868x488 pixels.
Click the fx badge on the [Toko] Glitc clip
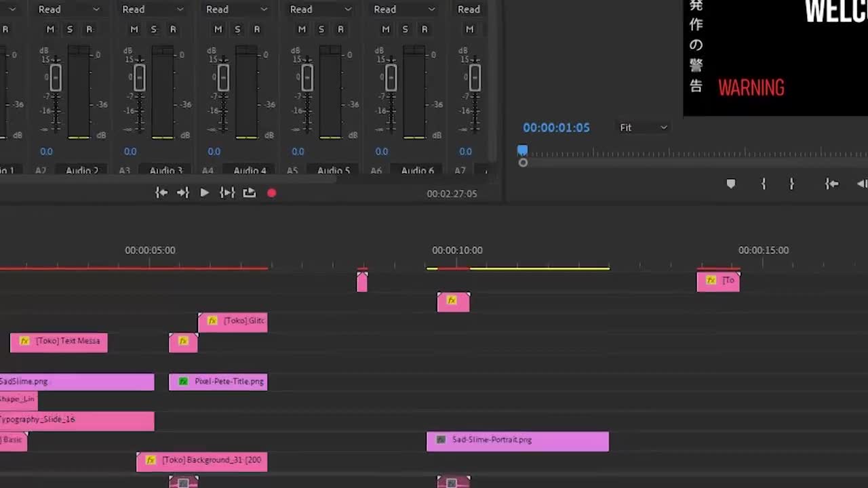click(212, 321)
